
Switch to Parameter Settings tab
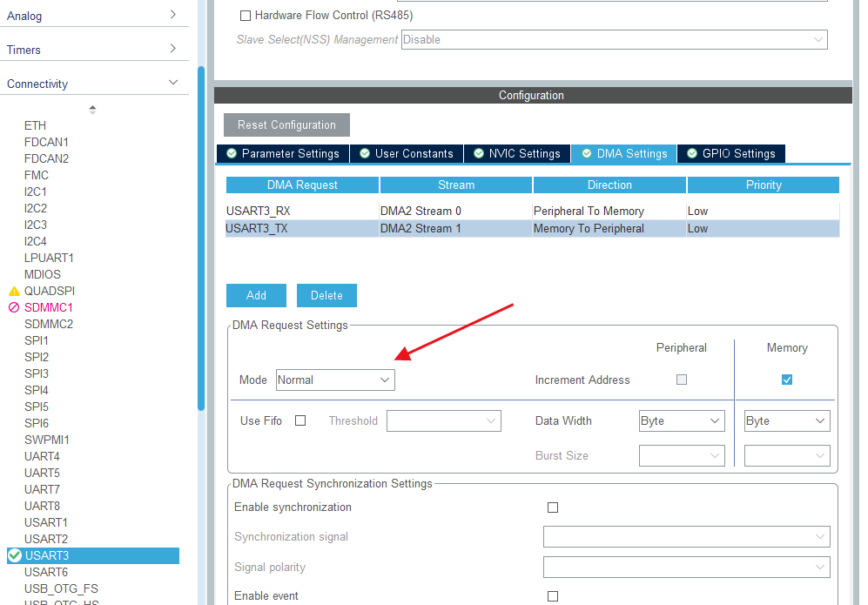pyautogui.click(x=283, y=153)
